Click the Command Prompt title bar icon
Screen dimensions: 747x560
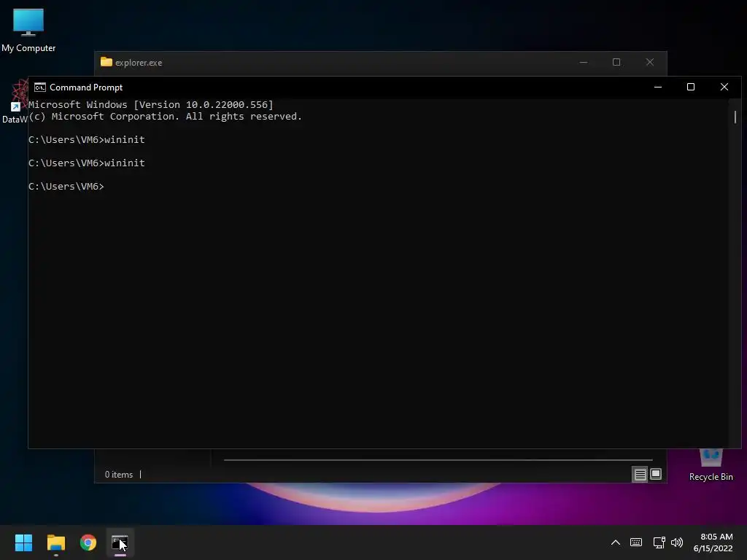click(40, 87)
